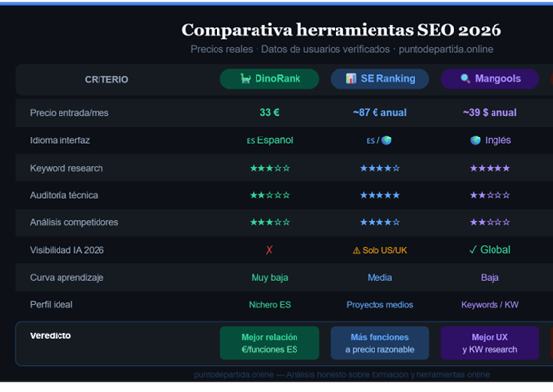Click Mangools Auditoría técnica star rating
Screen dimensions: 553x392
click(490, 195)
